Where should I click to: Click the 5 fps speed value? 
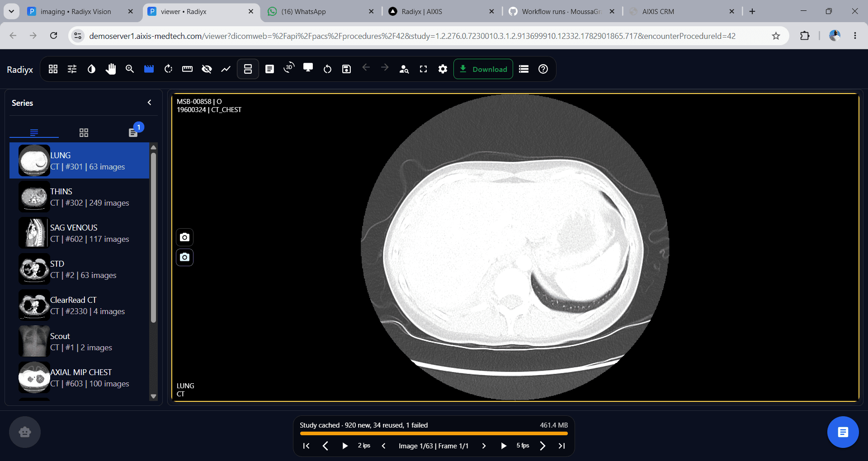pyautogui.click(x=523, y=446)
